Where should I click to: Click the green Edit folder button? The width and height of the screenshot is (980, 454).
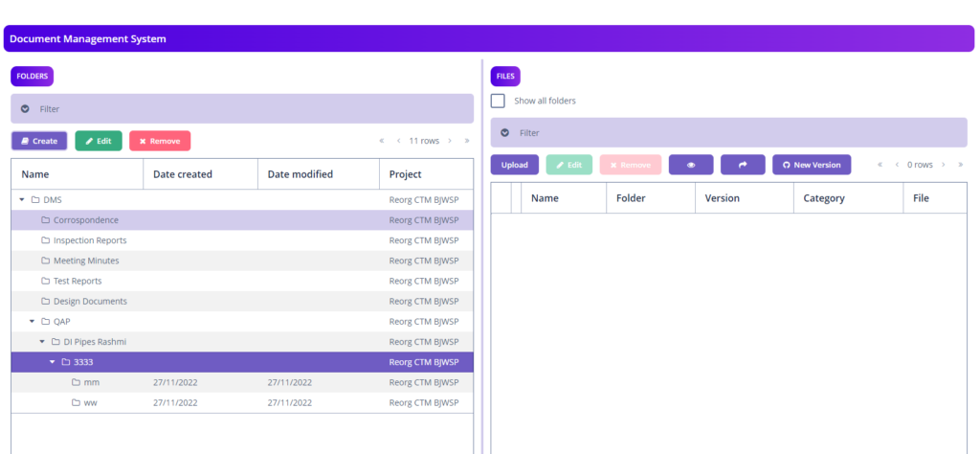click(x=99, y=141)
